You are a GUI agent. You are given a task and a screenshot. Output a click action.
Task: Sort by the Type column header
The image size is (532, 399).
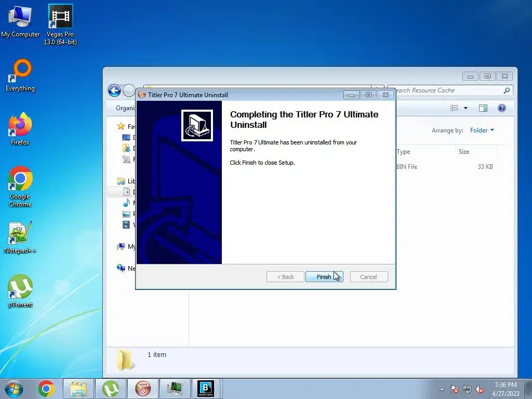pos(403,152)
